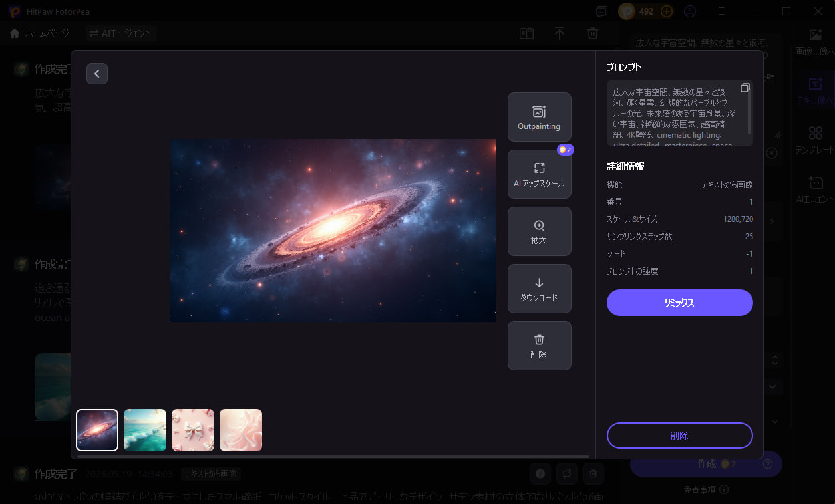
Task: Click the trash icon in top toolbar
Action: click(x=593, y=33)
